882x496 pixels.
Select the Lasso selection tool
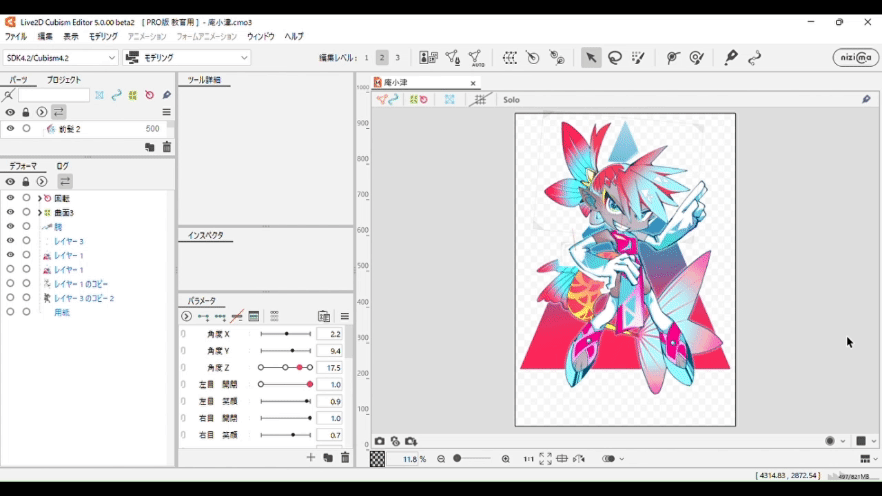[x=615, y=57]
